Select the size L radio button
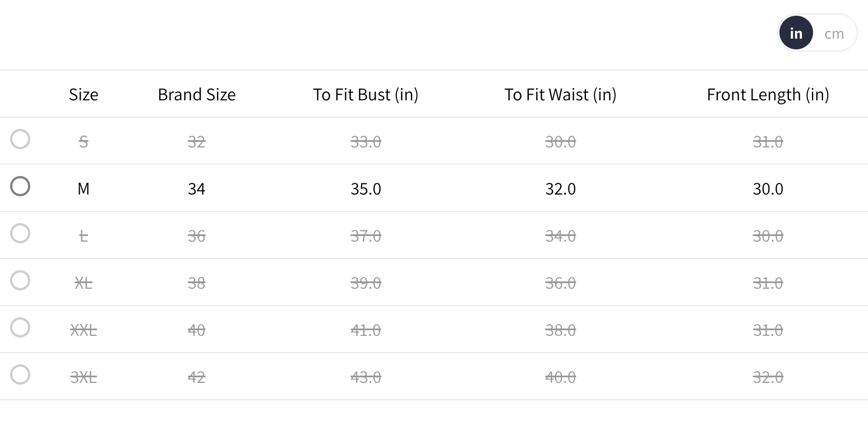The height and width of the screenshot is (444, 868). (20, 233)
